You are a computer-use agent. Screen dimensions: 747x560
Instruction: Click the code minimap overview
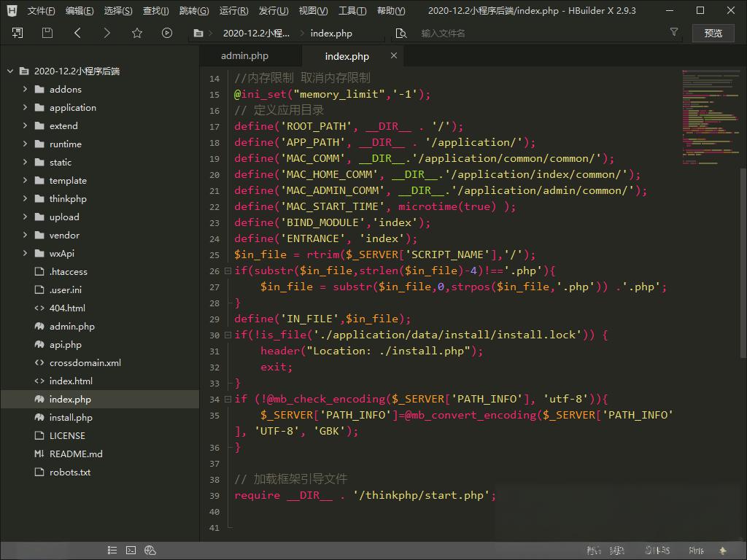[x=711, y=117]
